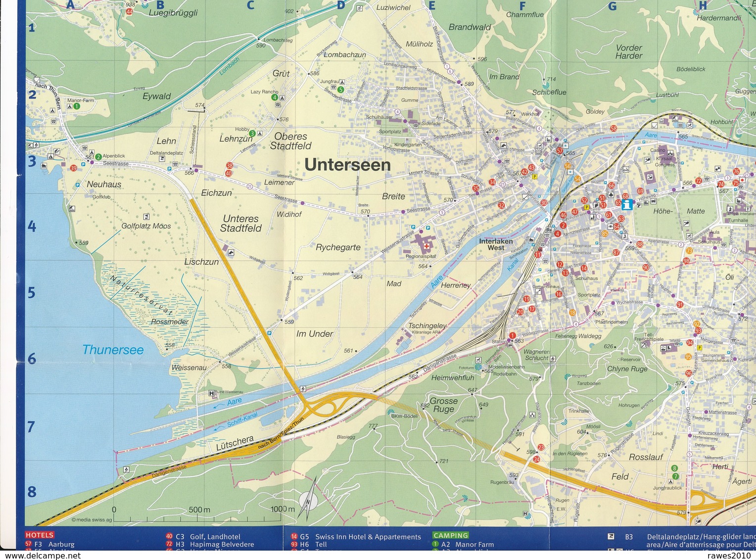Click the 'Unterseen' town label
The height and width of the screenshot is (560, 756).
pos(347,165)
